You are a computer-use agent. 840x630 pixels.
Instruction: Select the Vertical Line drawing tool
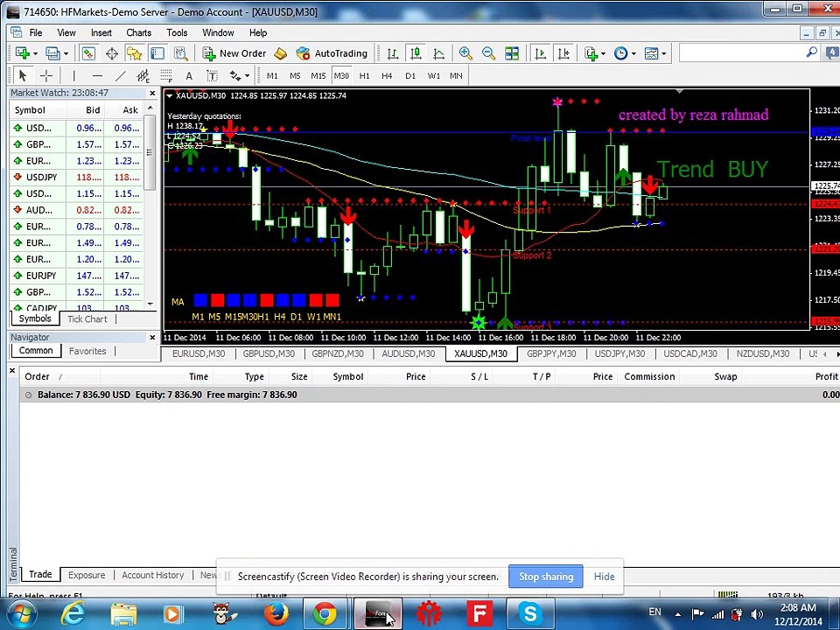(x=73, y=75)
